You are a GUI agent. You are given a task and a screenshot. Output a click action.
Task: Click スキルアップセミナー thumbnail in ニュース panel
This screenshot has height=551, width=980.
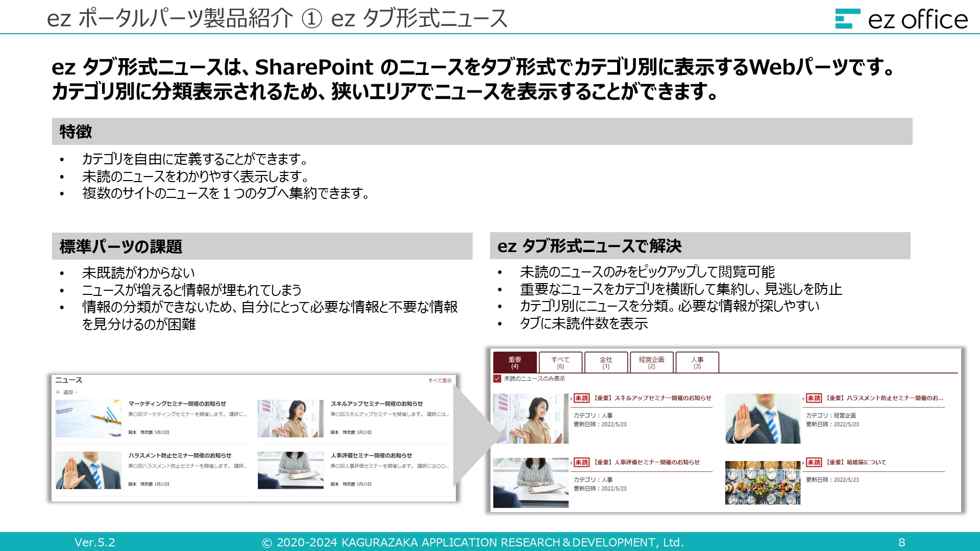290,418
